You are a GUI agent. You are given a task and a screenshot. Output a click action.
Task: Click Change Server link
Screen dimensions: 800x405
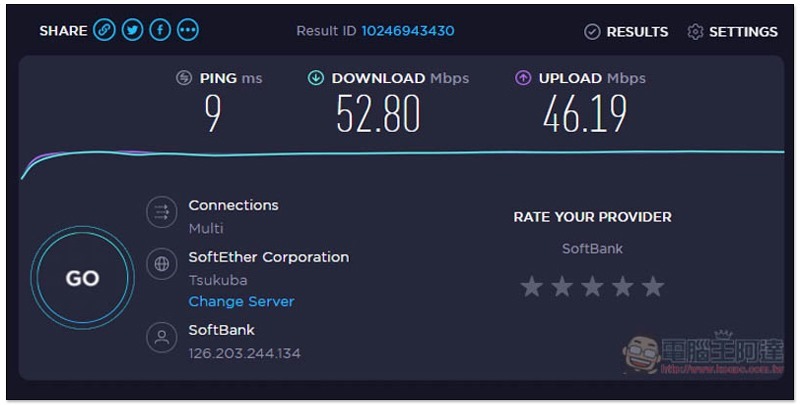[x=241, y=301]
